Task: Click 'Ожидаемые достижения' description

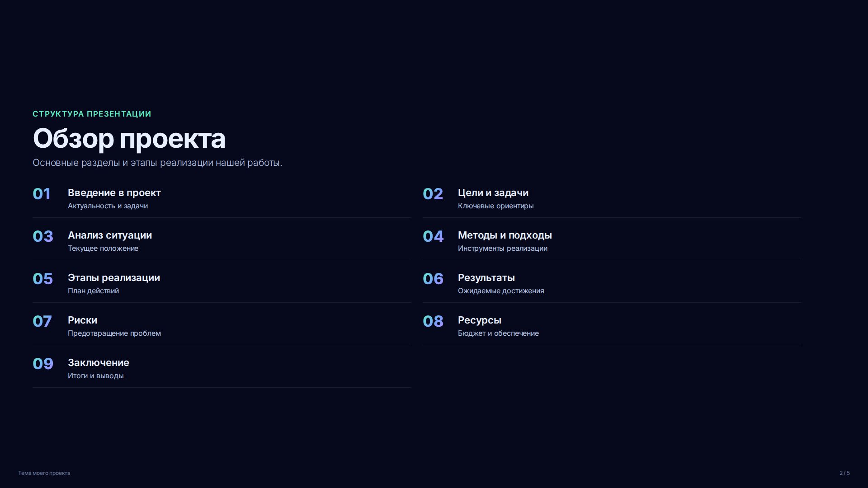Action: [x=501, y=291]
